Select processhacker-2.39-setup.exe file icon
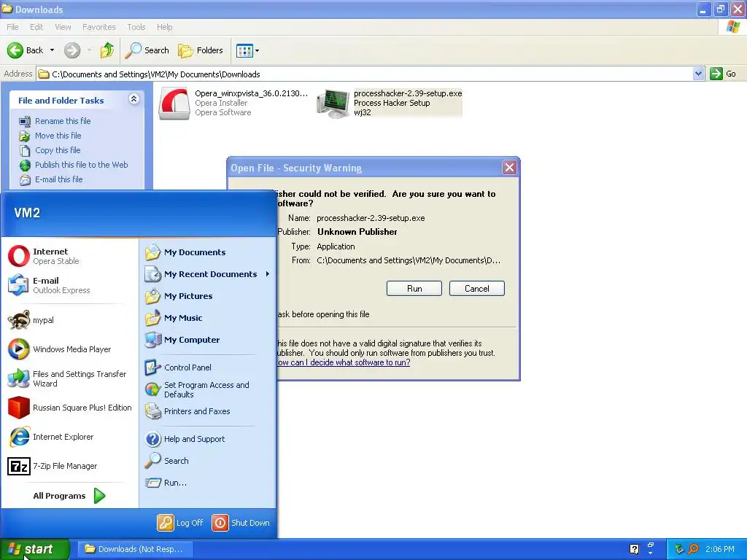 [333, 103]
